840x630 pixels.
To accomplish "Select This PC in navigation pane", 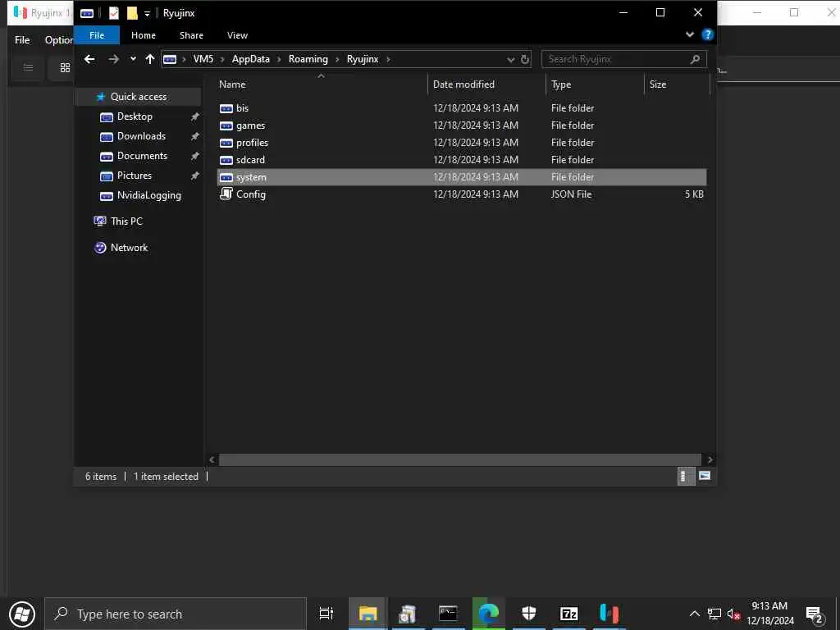I will pos(126,221).
